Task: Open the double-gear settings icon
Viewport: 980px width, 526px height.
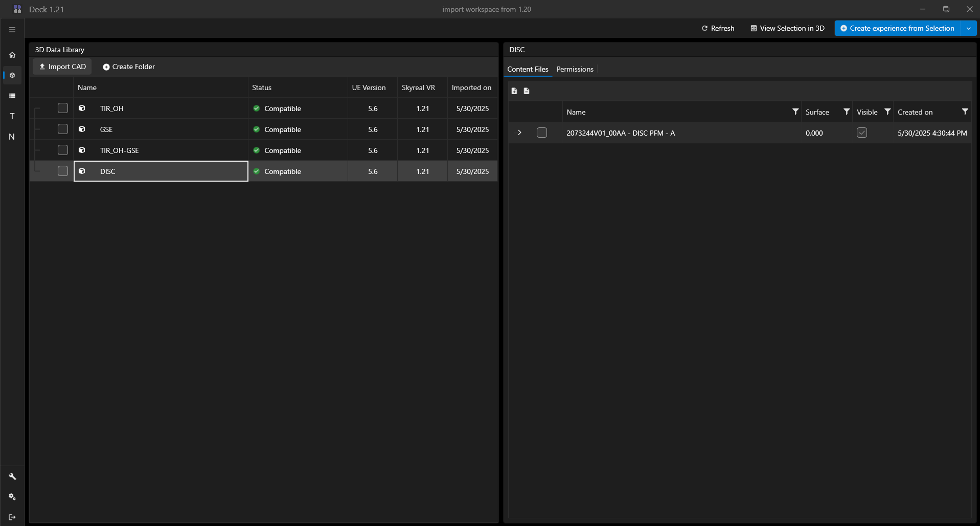Action: pyautogui.click(x=12, y=497)
